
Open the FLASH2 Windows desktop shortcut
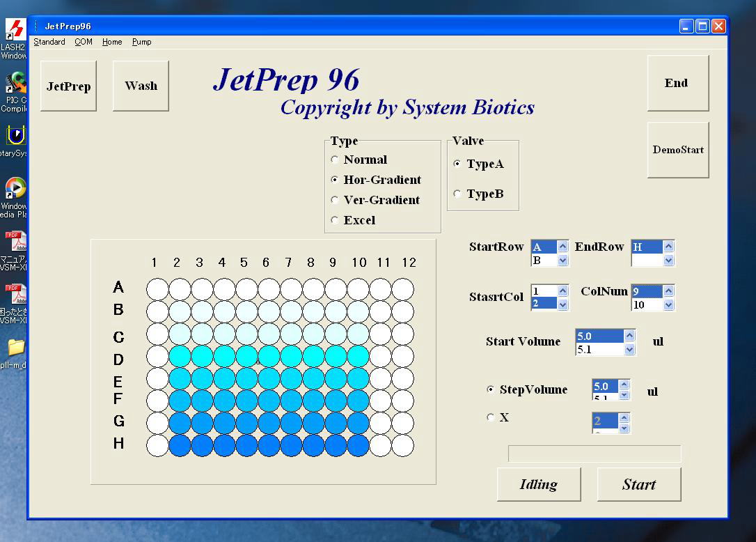point(15,38)
